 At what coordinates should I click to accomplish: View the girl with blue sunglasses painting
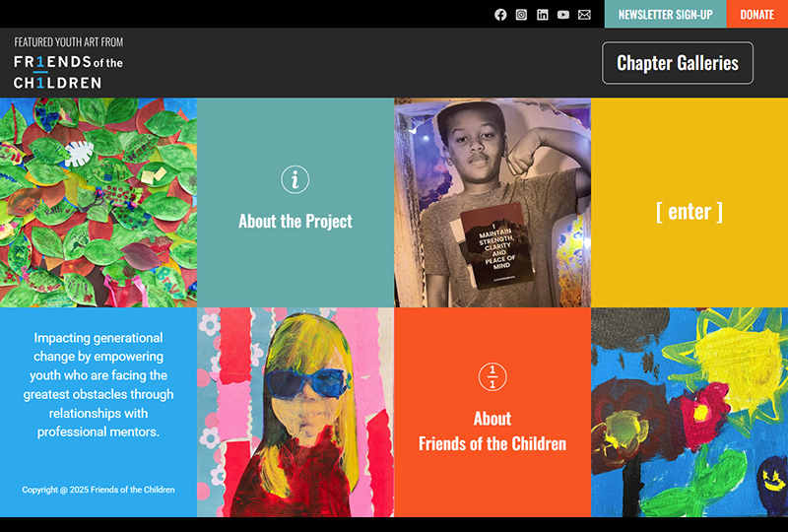[295, 412]
